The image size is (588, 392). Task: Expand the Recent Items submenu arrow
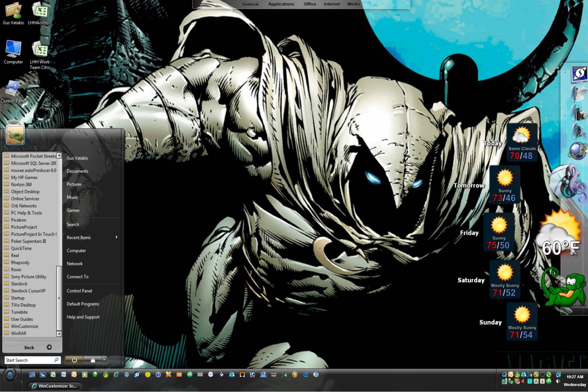116,237
